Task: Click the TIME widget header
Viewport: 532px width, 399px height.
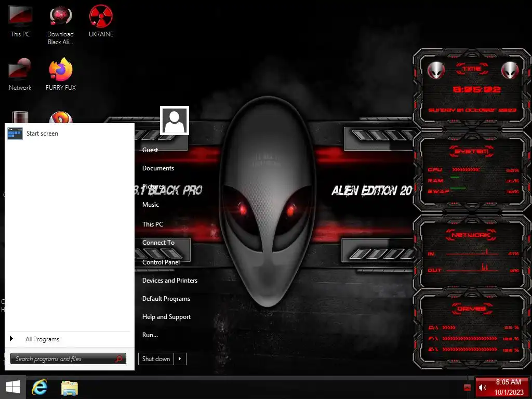Action: (x=472, y=69)
